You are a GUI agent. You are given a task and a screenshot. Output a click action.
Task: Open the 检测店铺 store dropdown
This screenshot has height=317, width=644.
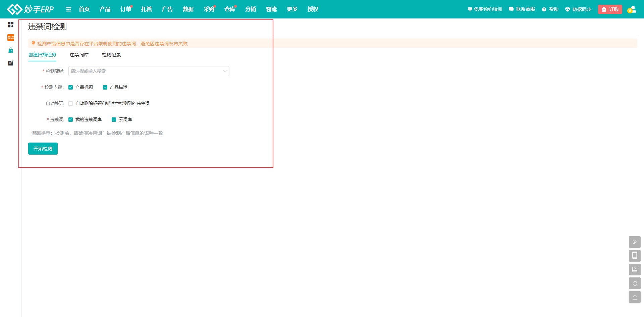coord(149,71)
